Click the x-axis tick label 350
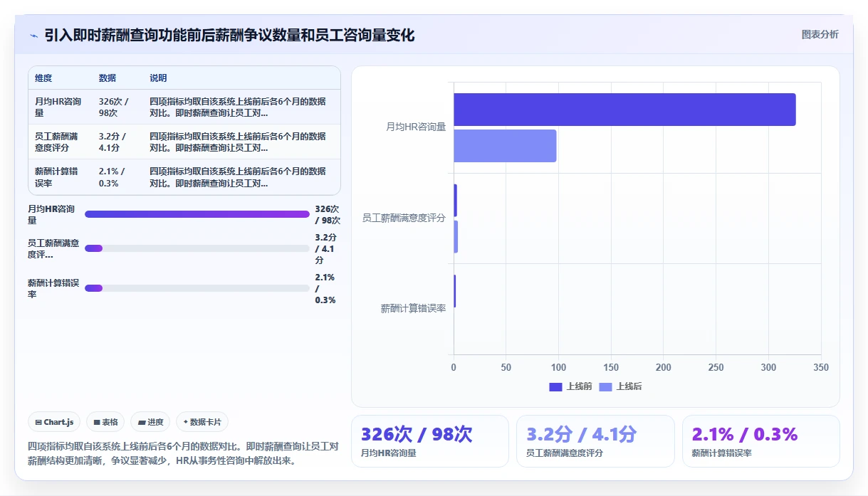 click(x=821, y=368)
